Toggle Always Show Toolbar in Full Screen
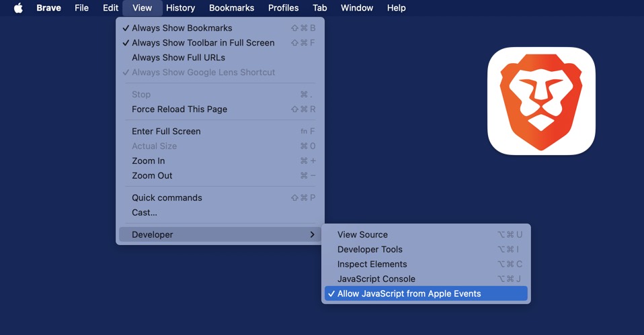Viewport: 644px width, 335px height. point(220,43)
